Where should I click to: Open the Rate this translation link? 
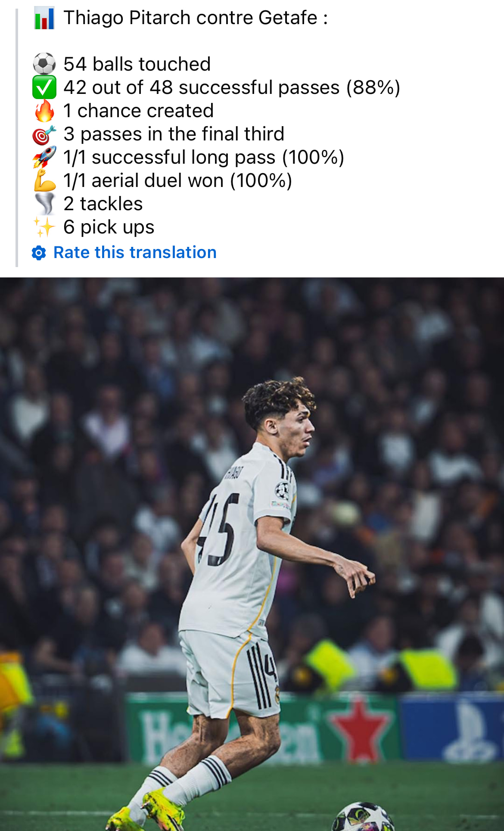[x=134, y=252]
